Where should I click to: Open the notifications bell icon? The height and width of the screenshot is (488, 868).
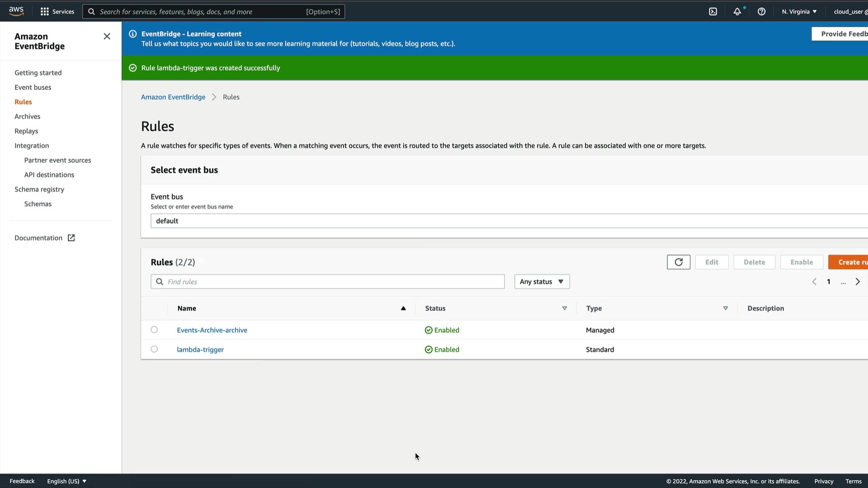(x=737, y=12)
